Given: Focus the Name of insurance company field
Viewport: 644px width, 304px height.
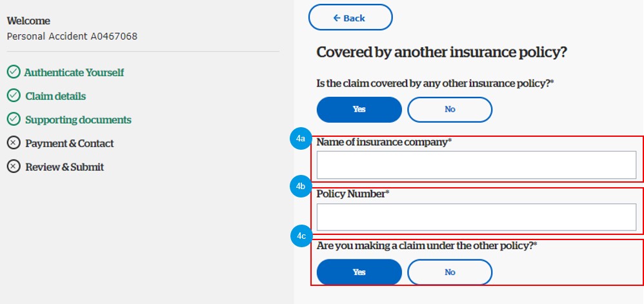Looking at the screenshot, I should [x=476, y=165].
